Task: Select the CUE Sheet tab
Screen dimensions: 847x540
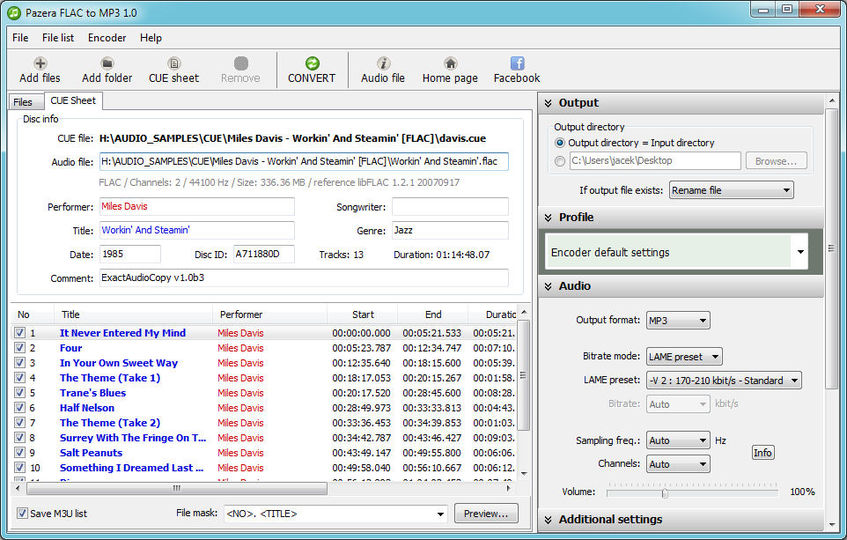Action: [x=73, y=100]
